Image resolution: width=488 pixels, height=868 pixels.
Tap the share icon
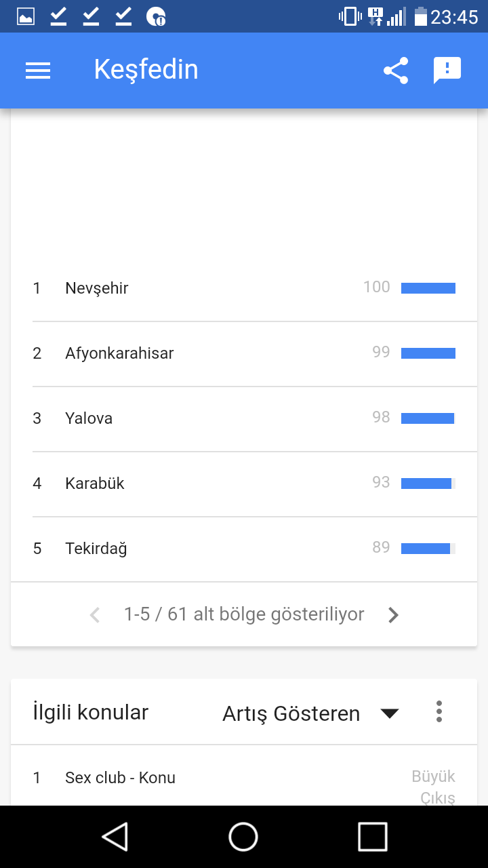point(396,71)
